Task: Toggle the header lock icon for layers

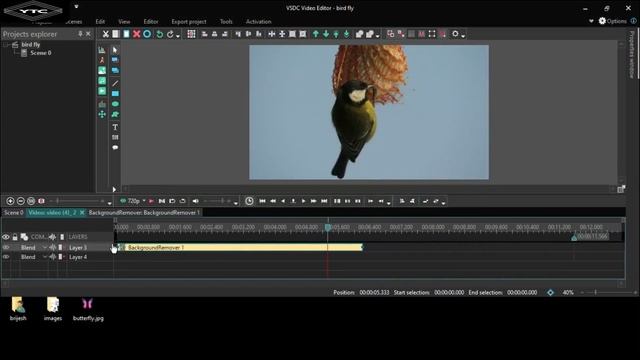Action: coord(15,237)
